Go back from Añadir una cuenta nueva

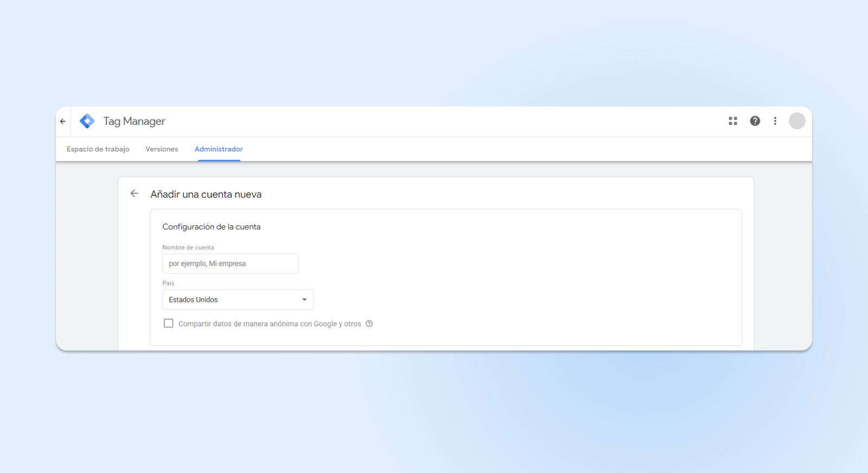[135, 194]
